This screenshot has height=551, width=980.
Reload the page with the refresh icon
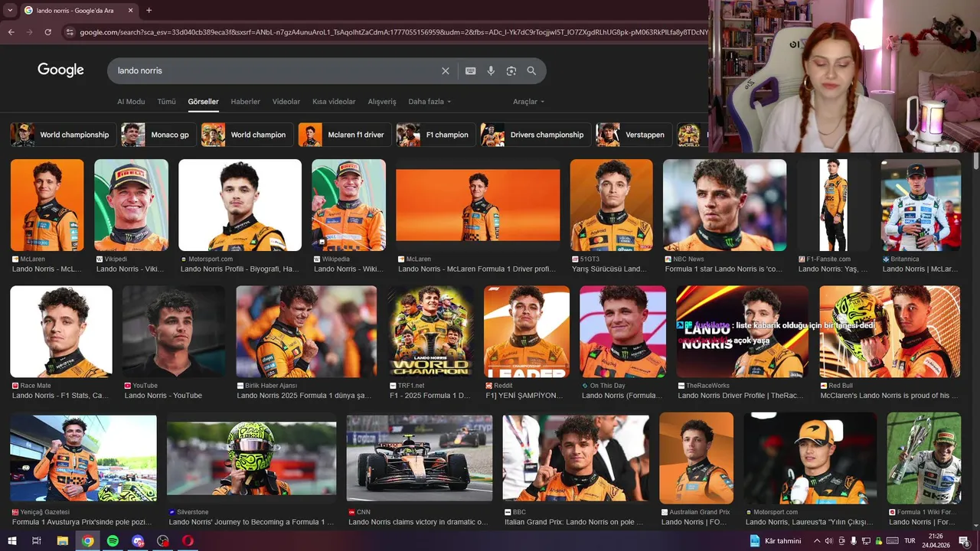point(47,32)
